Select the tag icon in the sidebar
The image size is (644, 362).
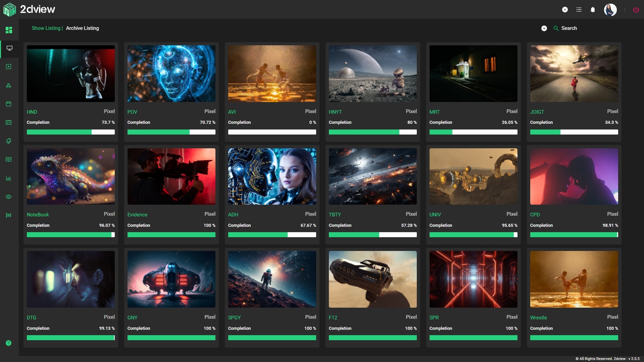coord(9,141)
